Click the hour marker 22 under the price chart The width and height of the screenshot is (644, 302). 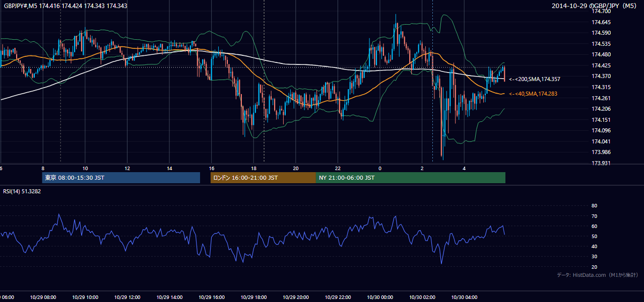(x=338, y=168)
